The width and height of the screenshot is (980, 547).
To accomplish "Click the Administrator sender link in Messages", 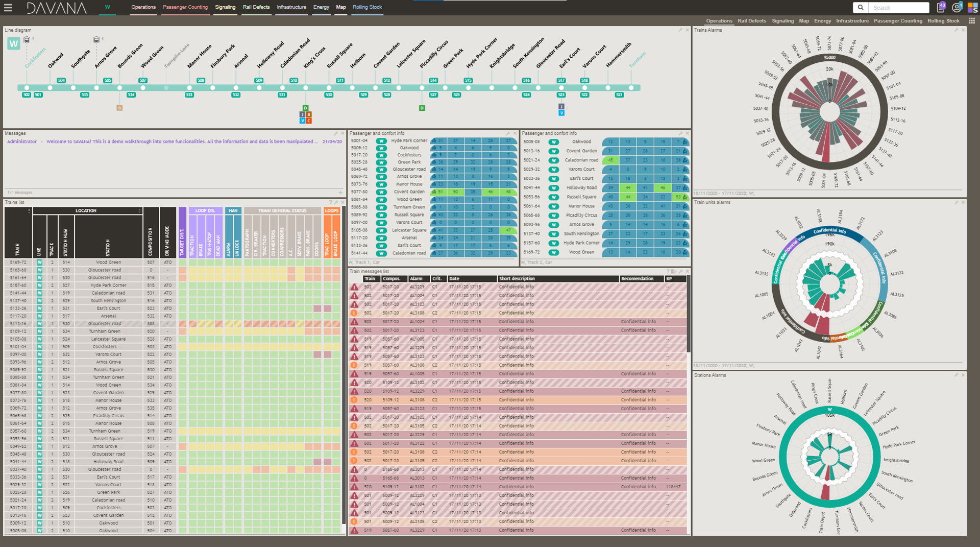I will (22, 142).
